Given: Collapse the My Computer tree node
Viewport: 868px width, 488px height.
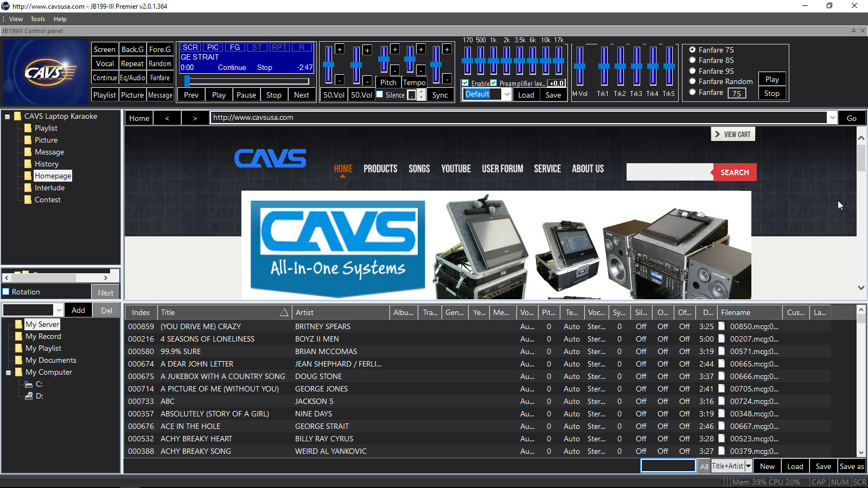Looking at the screenshot, I should [x=9, y=373].
